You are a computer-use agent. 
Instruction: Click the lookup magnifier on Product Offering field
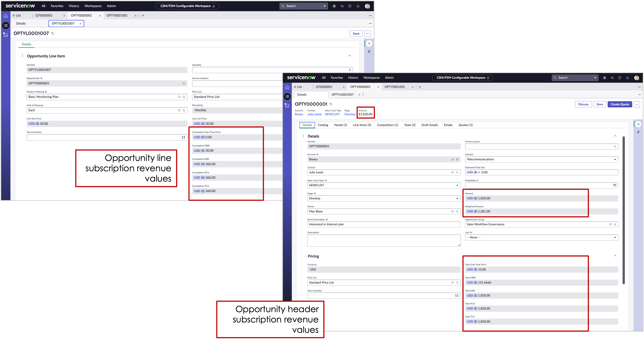184,97
